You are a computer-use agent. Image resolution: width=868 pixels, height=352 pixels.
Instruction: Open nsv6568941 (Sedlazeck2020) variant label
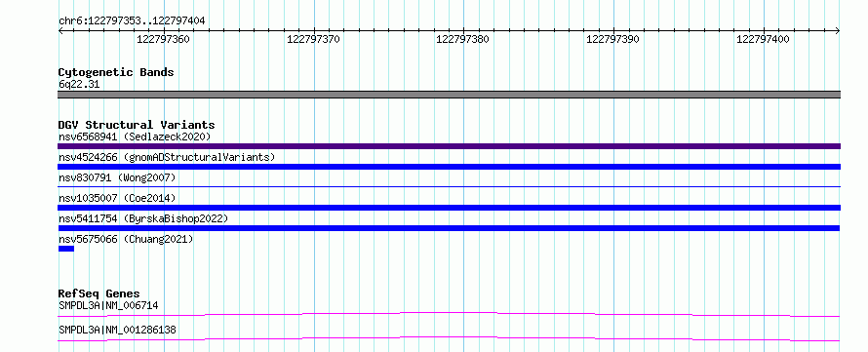(x=135, y=137)
